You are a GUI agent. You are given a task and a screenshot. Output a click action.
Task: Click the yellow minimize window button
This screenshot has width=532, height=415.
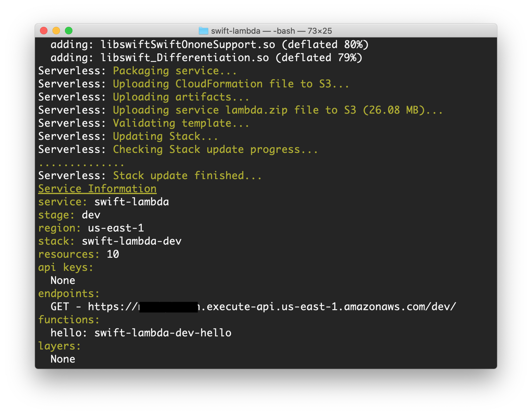point(56,31)
